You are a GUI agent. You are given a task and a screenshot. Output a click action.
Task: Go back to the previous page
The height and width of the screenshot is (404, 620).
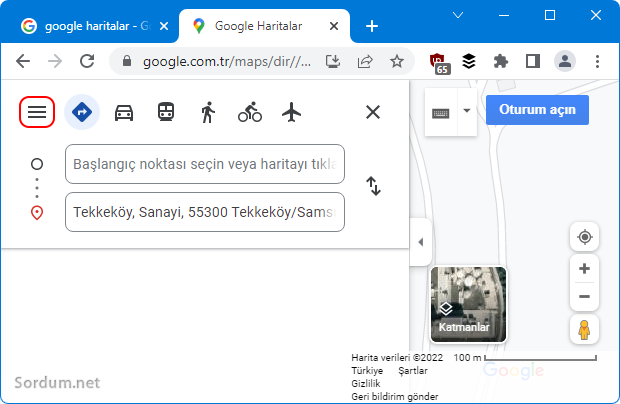(23, 61)
